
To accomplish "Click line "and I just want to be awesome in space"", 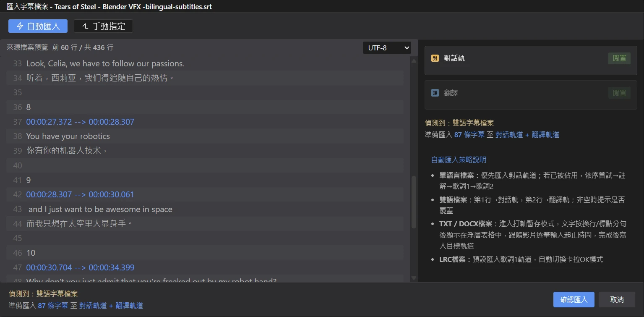I will tap(100, 209).
